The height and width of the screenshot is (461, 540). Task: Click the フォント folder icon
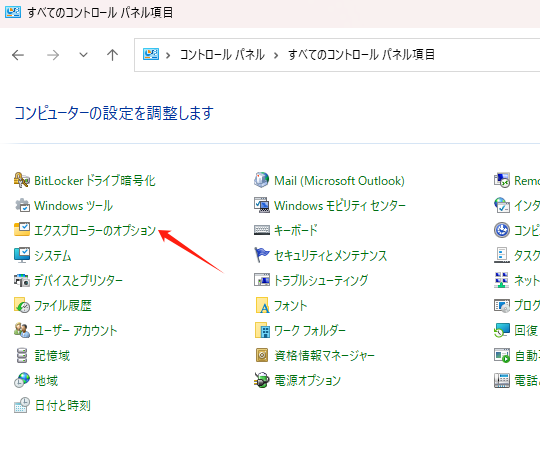tap(262, 305)
